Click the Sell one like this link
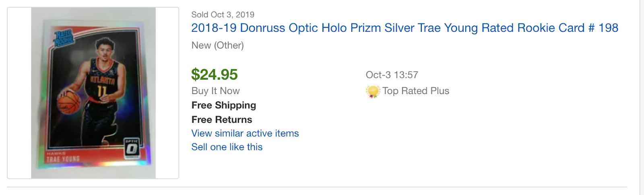 pos(227,147)
